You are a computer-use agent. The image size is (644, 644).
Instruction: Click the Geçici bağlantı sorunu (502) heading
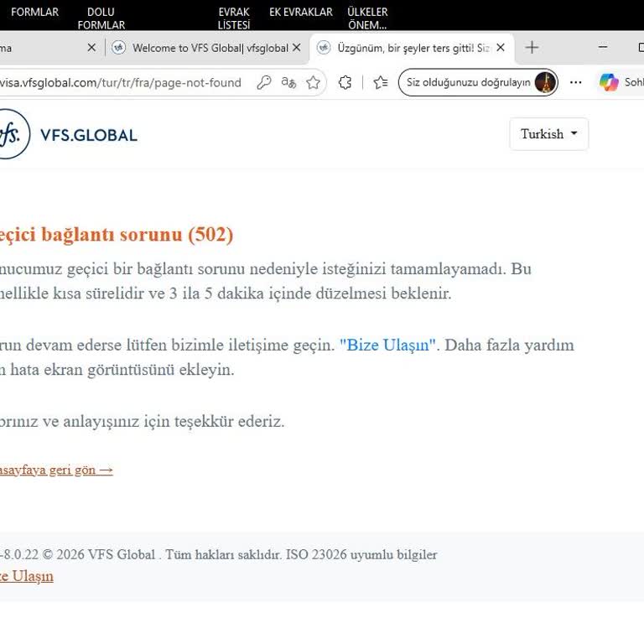(x=117, y=235)
